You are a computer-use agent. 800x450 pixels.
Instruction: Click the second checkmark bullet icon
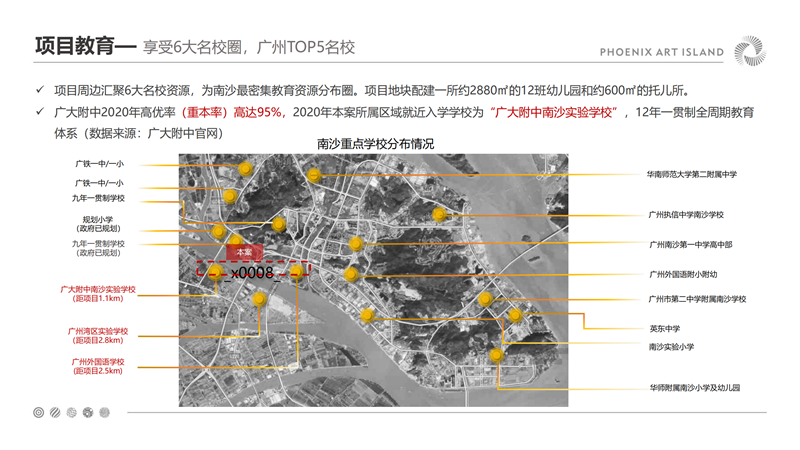[x=39, y=112]
